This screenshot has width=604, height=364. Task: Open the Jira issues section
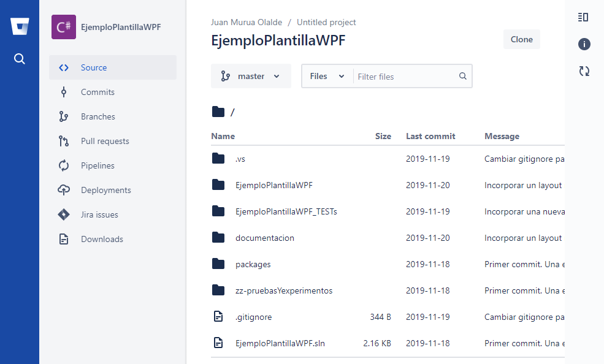[113, 214]
